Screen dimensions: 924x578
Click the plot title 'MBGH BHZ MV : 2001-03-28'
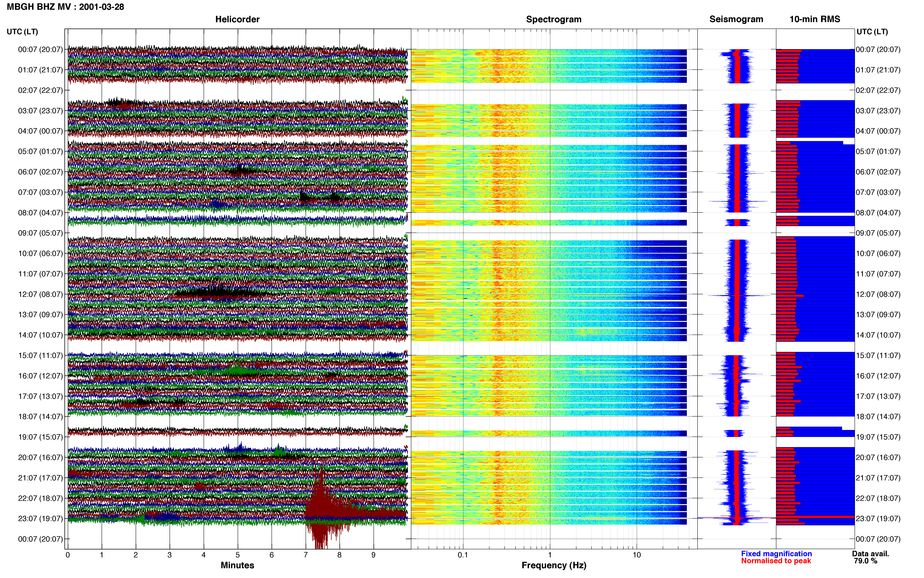tap(65, 7)
